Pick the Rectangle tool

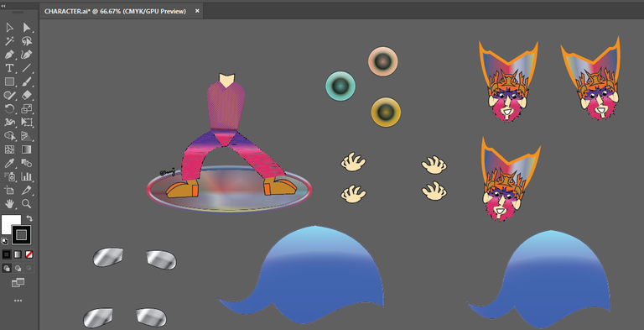[9, 82]
